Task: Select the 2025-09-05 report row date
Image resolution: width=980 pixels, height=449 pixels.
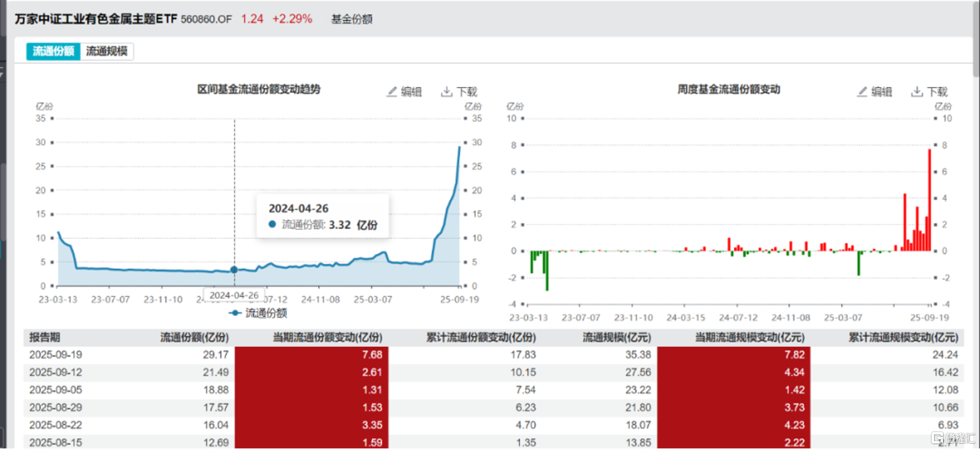Action: [x=56, y=390]
